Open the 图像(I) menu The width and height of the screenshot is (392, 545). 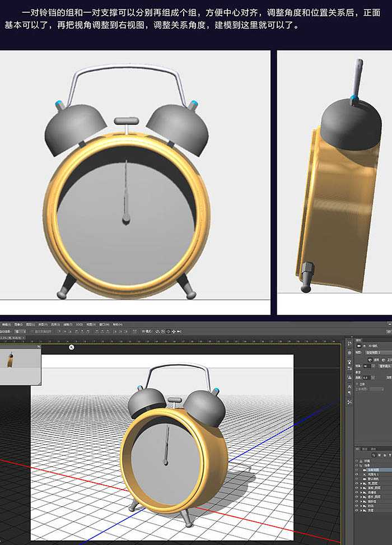coord(19,324)
